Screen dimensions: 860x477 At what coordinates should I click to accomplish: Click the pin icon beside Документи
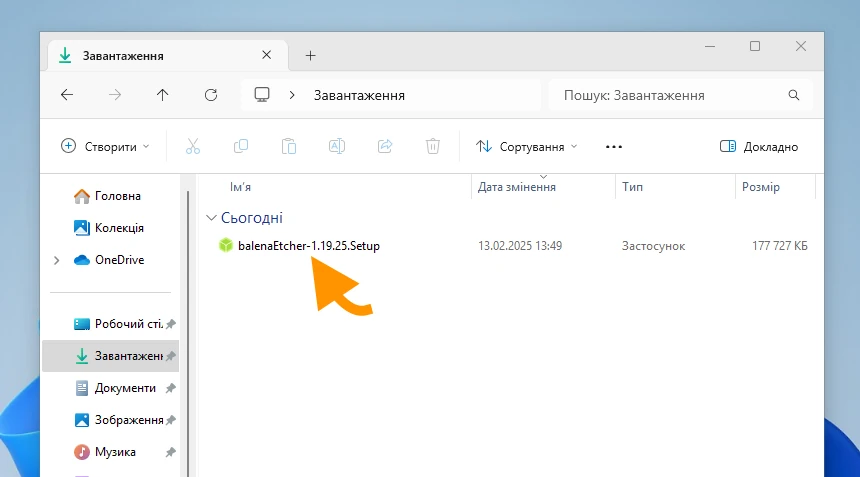[x=171, y=388]
